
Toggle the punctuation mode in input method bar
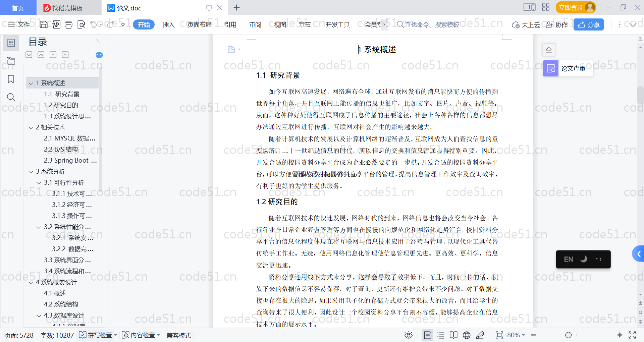click(x=599, y=259)
